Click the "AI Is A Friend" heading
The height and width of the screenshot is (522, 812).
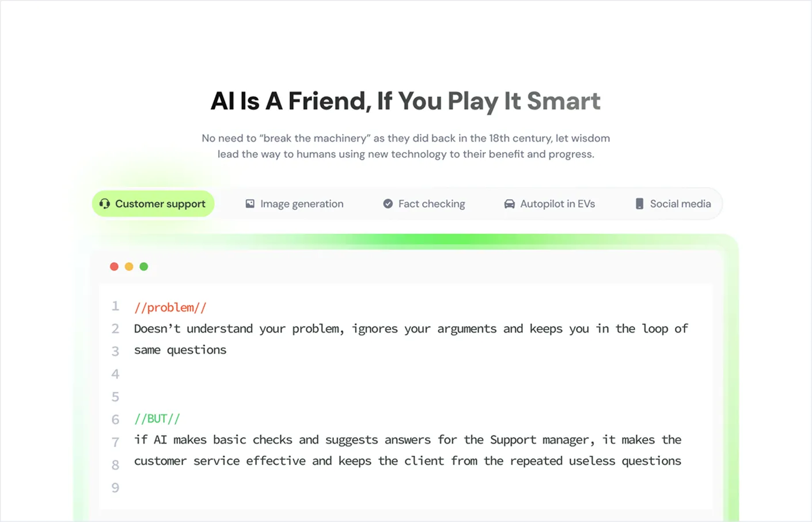pos(405,101)
